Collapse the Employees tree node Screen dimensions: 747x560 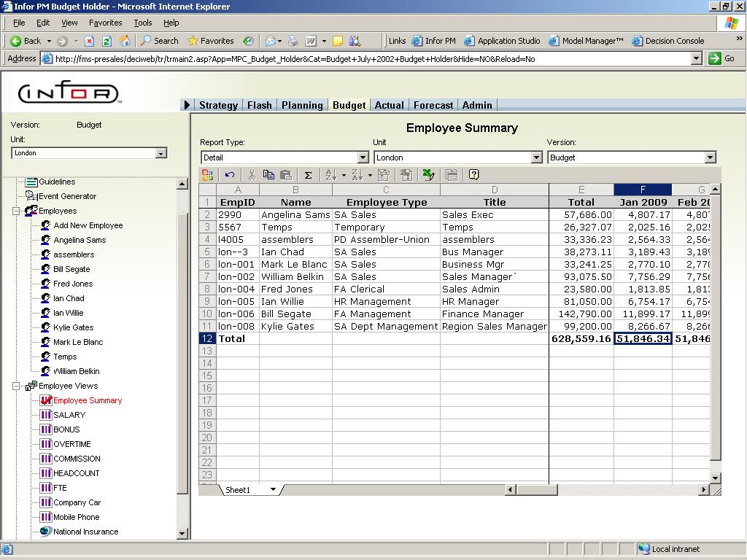point(16,211)
